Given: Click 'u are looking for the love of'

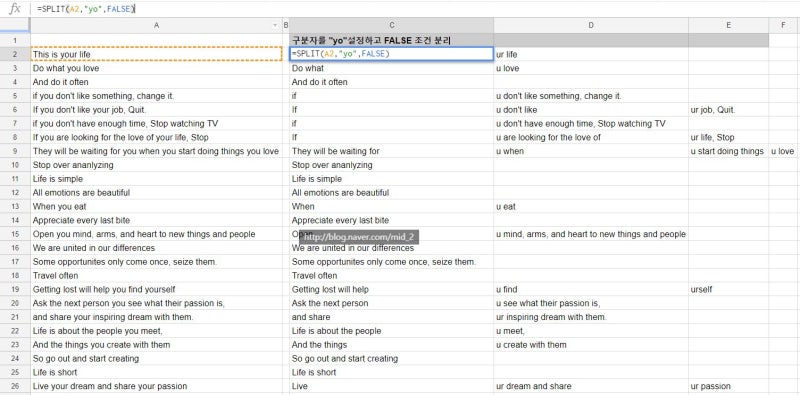Looking at the screenshot, I should 591,137.
